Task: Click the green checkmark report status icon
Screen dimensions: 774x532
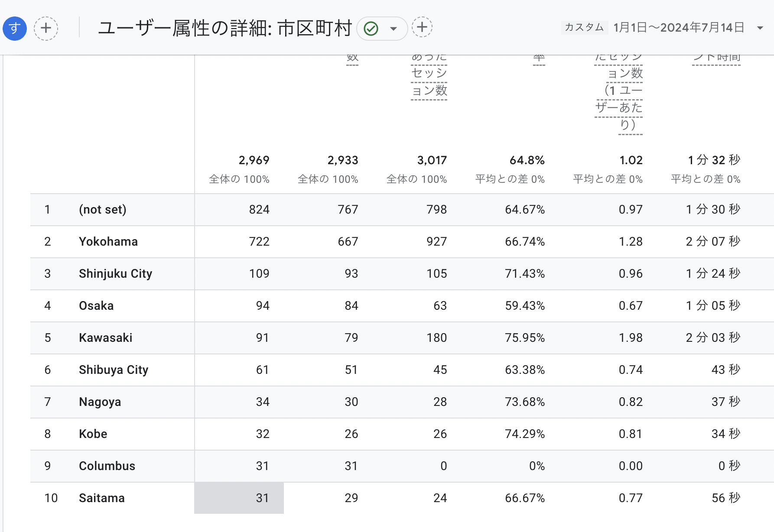Action: (x=371, y=29)
